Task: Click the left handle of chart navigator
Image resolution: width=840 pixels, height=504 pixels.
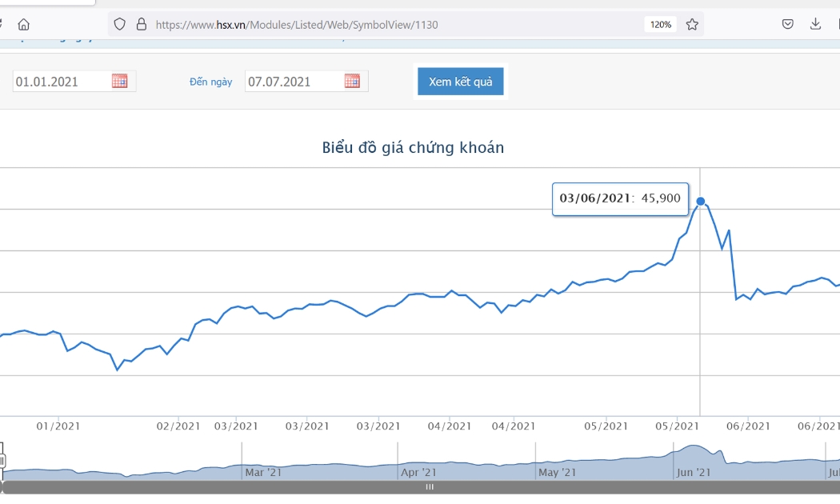Action: (x=2, y=461)
